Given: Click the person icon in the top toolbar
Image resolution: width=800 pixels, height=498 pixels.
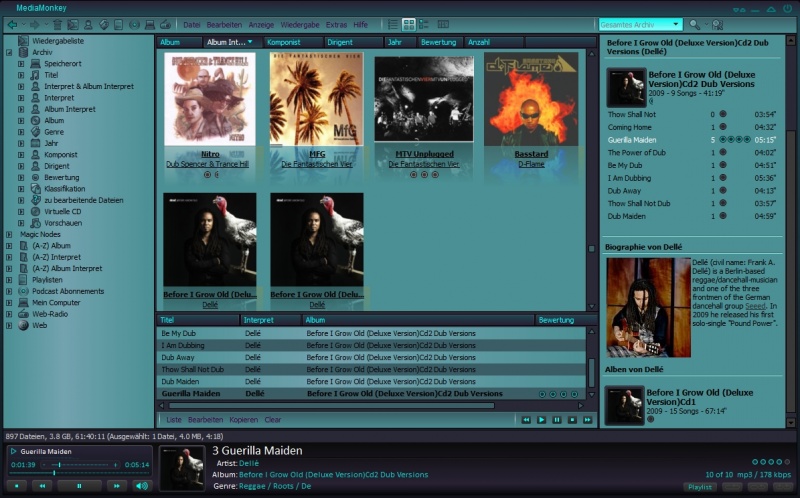Looking at the screenshot, I should [88, 24].
